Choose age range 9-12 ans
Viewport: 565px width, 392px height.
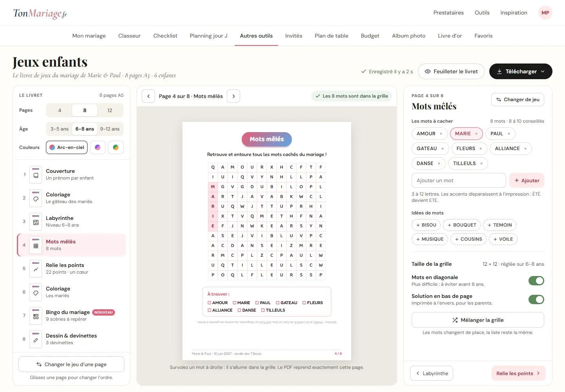(110, 129)
